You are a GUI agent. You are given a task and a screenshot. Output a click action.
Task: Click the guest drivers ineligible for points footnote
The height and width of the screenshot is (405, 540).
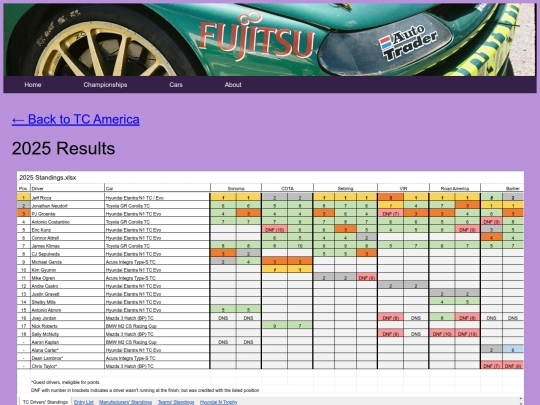click(x=65, y=382)
